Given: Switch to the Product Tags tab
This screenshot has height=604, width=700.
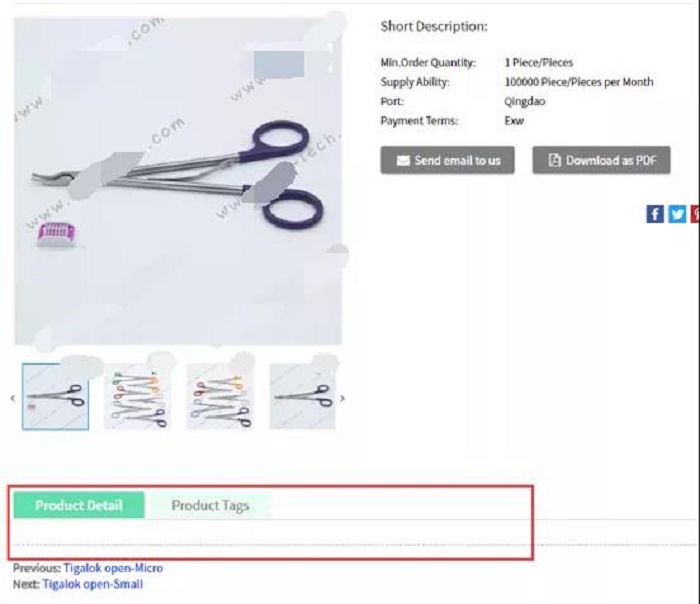Looking at the screenshot, I should coord(210,505).
